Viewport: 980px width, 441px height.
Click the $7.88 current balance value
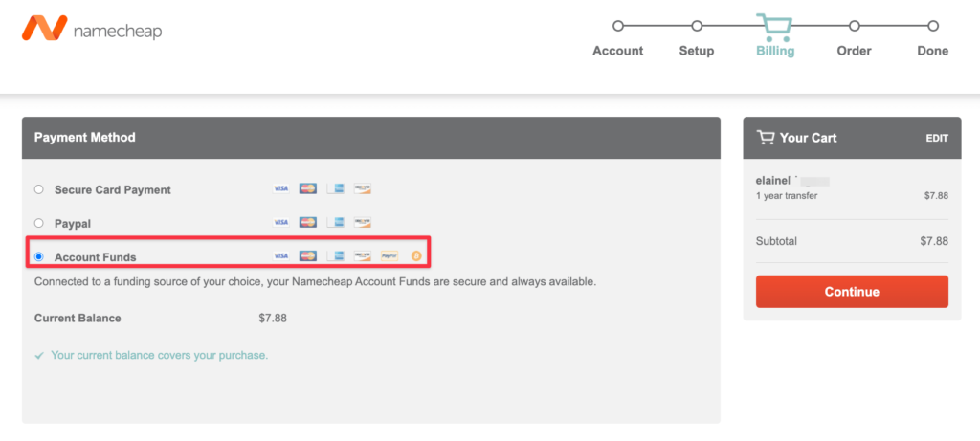coord(273,318)
